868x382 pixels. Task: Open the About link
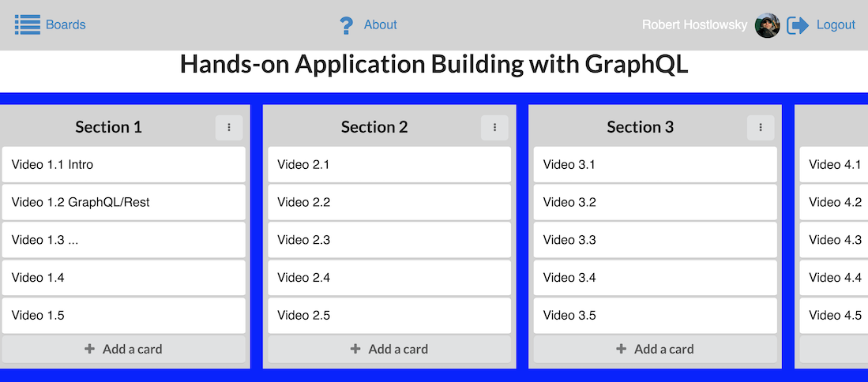point(381,25)
